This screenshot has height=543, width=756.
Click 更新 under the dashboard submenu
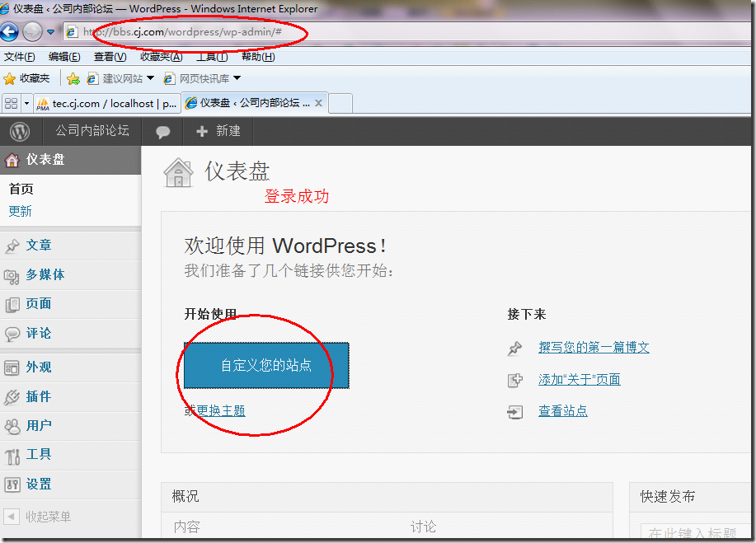coord(21,211)
